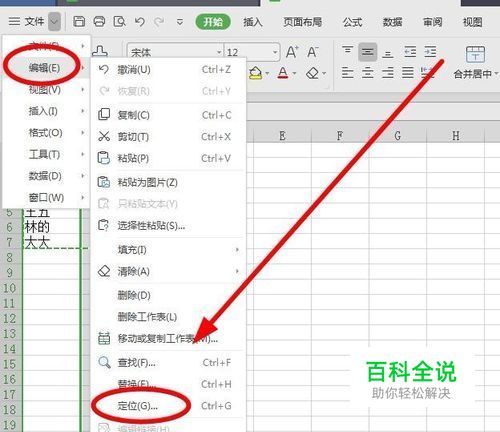This screenshot has width=500, height=432.
Task: Choose 剪切(T) from edit menu
Action: tap(168, 137)
